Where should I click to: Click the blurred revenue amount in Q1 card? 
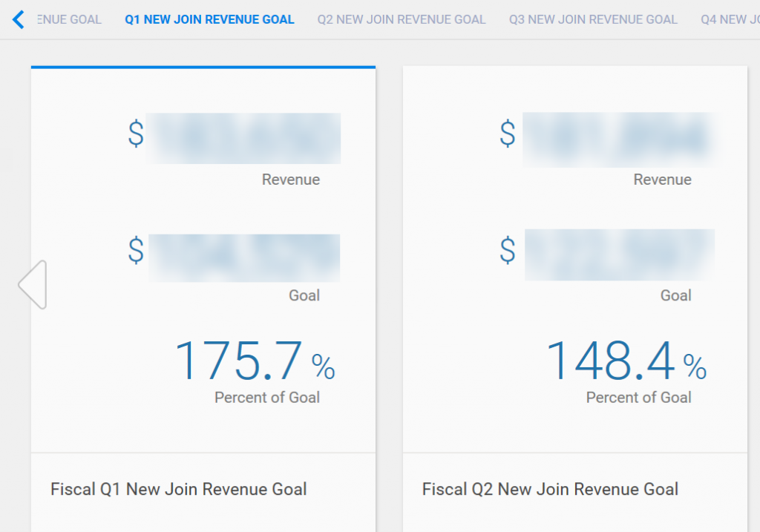pos(243,138)
